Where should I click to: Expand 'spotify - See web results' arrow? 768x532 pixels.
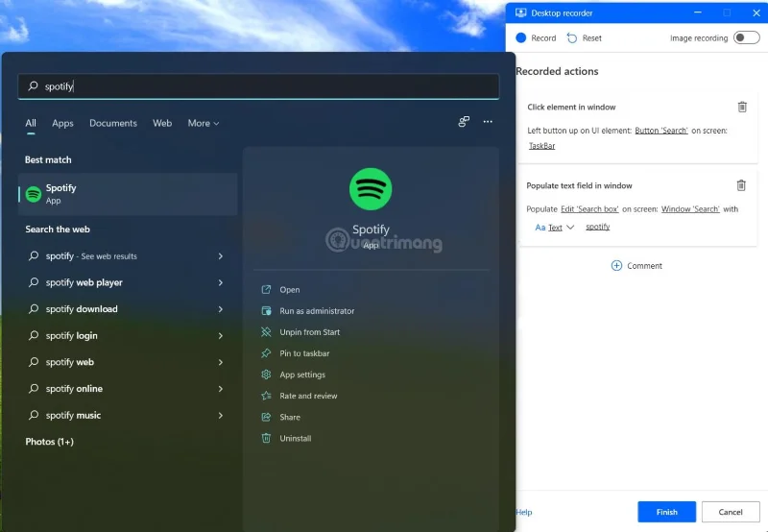[221, 256]
